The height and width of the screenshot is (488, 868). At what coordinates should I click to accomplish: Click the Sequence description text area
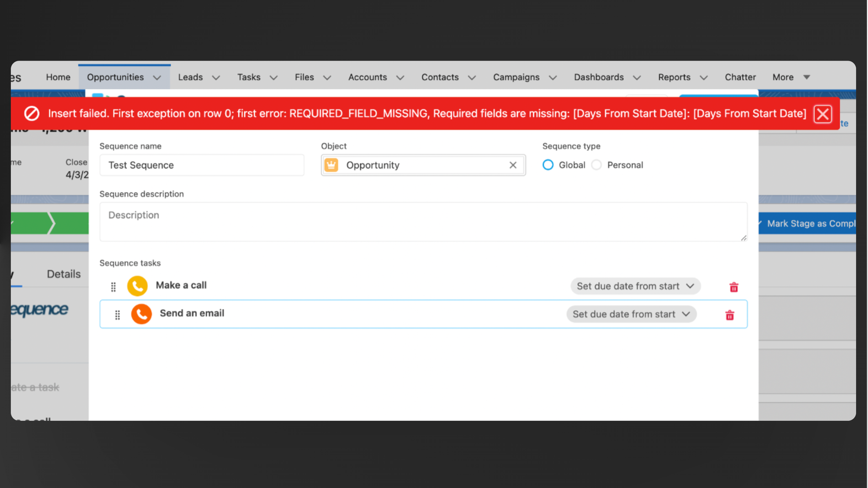click(x=423, y=222)
